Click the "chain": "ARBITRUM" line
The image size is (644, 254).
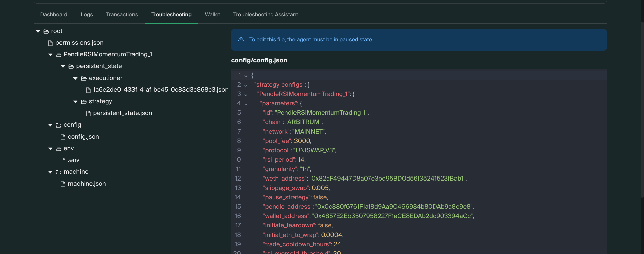[x=293, y=122]
